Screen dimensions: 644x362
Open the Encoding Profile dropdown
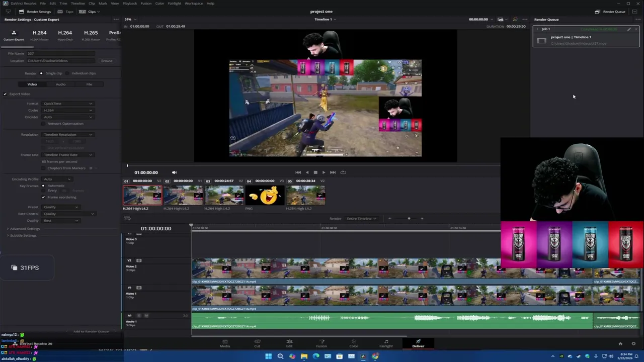click(57, 179)
